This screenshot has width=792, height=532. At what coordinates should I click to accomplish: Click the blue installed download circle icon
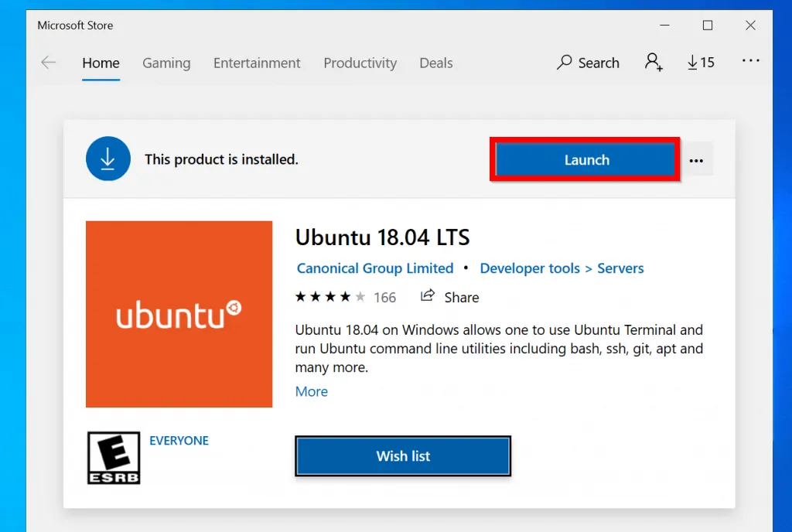(x=108, y=159)
